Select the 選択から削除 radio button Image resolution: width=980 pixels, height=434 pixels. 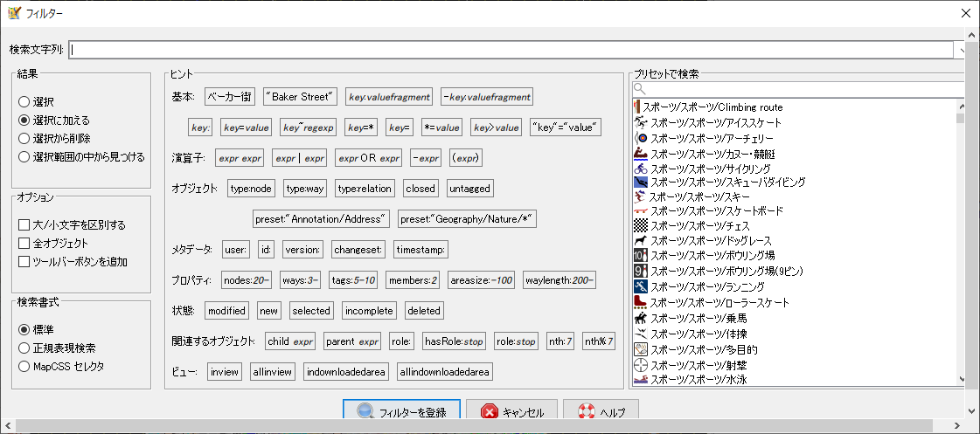click(x=24, y=138)
